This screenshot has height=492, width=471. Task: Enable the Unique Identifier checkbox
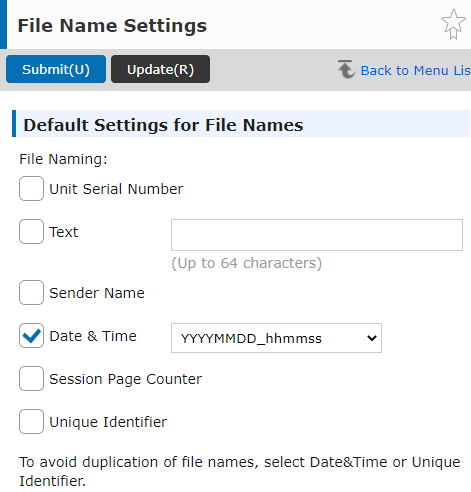click(31, 422)
